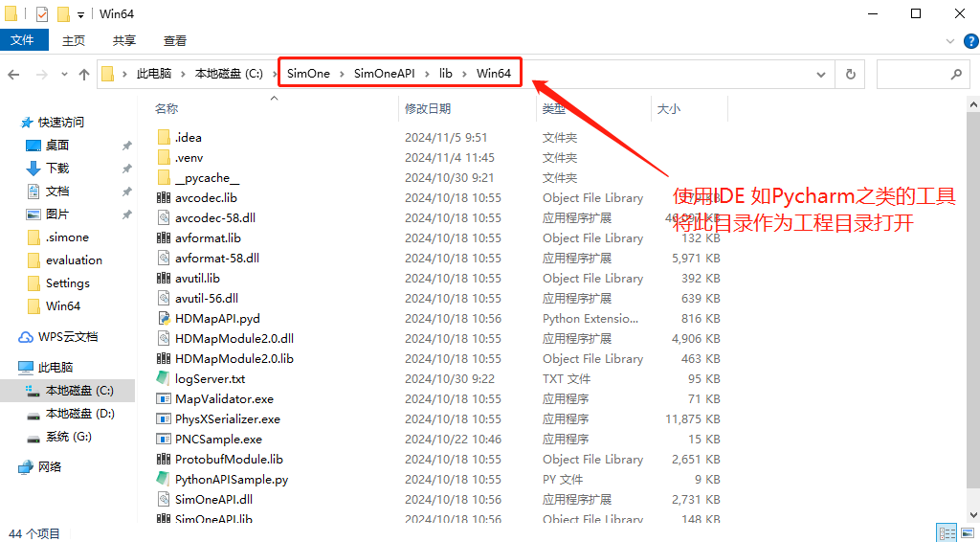Click the Up directory arrow icon
The height and width of the screenshot is (542, 980).
click(84, 74)
